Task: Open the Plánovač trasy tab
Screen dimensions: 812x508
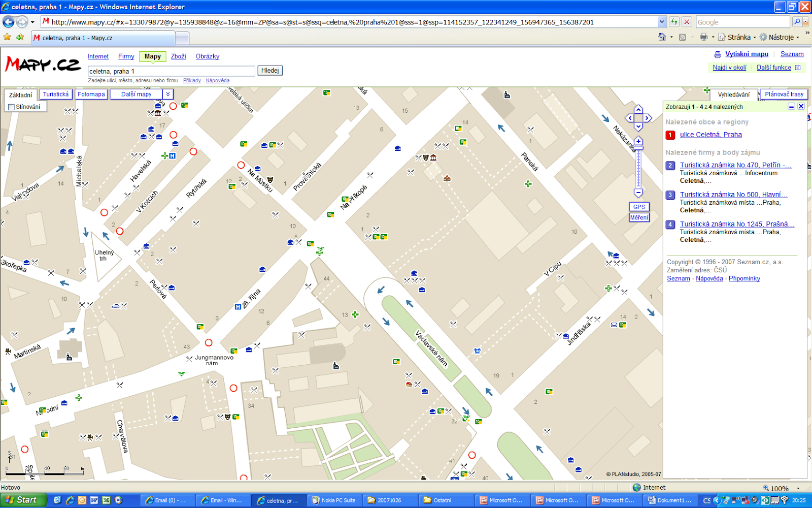Action: click(784, 94)
